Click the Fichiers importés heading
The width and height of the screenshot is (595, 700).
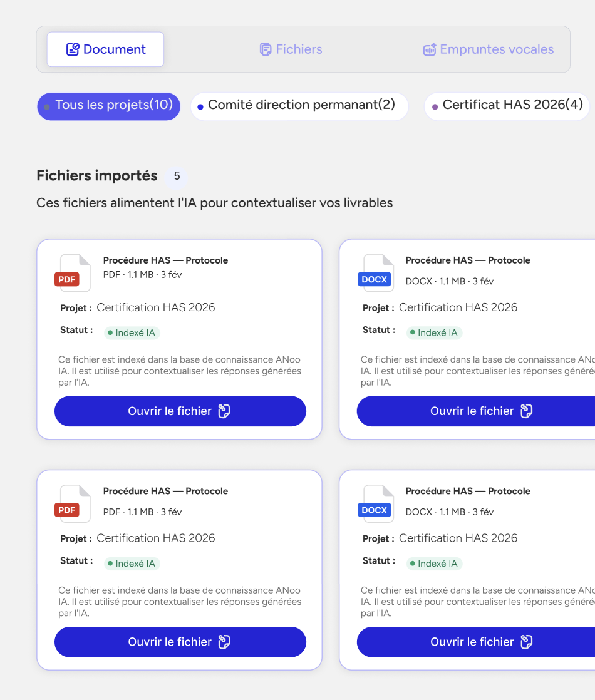[97, 176]
